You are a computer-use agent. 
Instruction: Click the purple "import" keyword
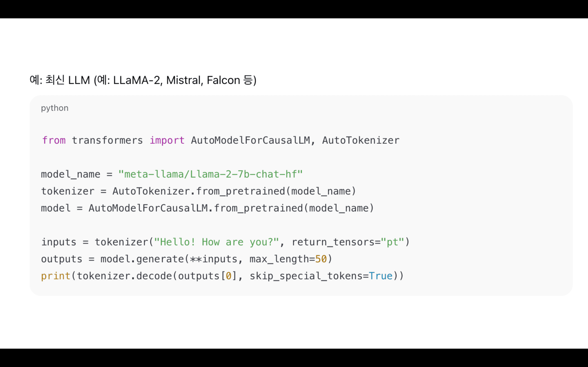[167, 140]
